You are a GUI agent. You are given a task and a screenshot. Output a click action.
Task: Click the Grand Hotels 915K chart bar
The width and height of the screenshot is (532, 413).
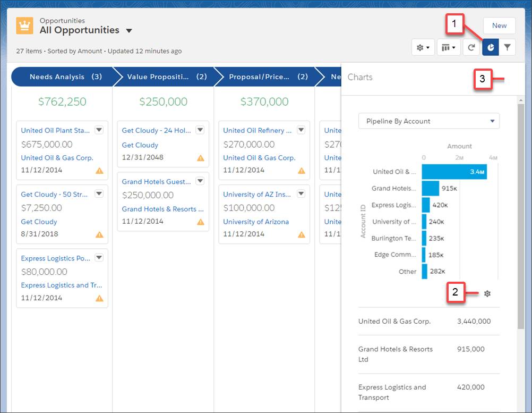click(430, 188)
